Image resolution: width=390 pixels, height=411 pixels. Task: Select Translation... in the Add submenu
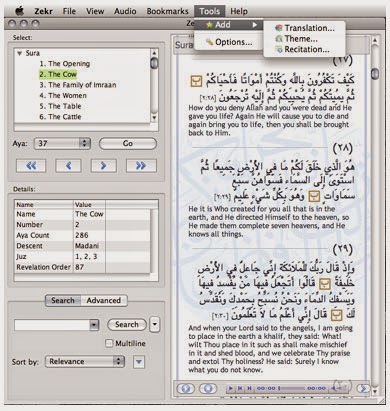point(305,28)
